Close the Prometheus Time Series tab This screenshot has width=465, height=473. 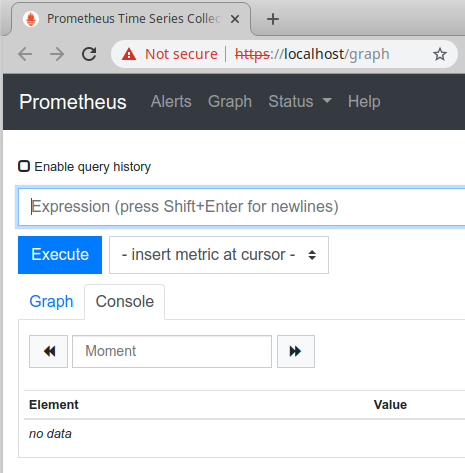pos(235,19)
